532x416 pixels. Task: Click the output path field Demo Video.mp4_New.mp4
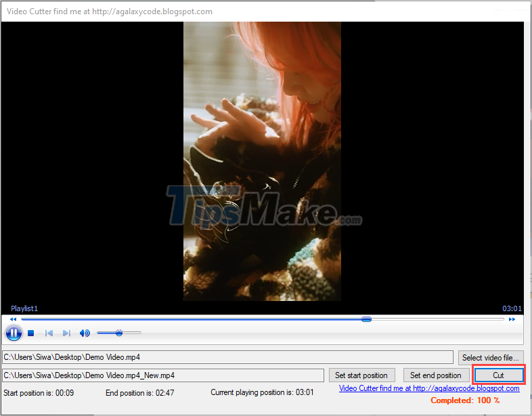coord(163,375)
